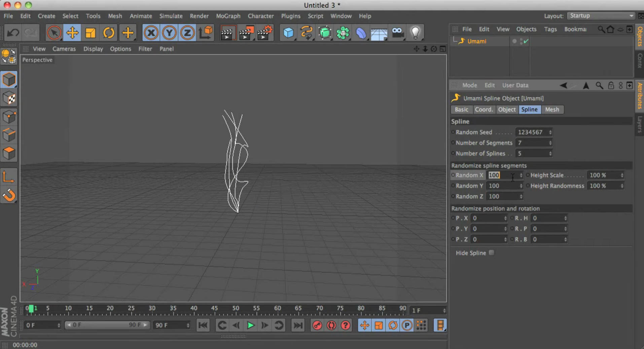Enable the Hide Spline checkbox
Viewport: 644px width, 349px height.
(492, 253)
